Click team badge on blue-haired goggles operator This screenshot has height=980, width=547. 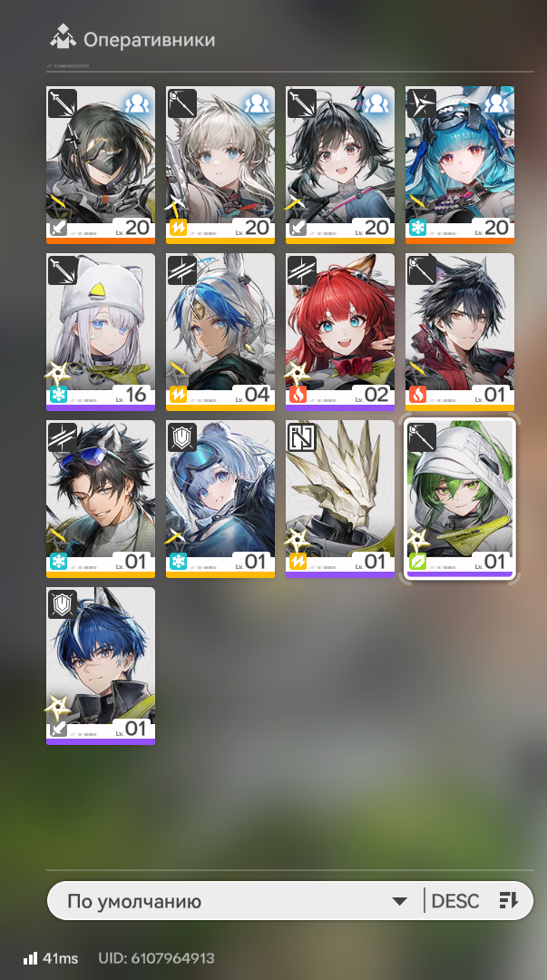pyautogui.click(x=496, y=103)
